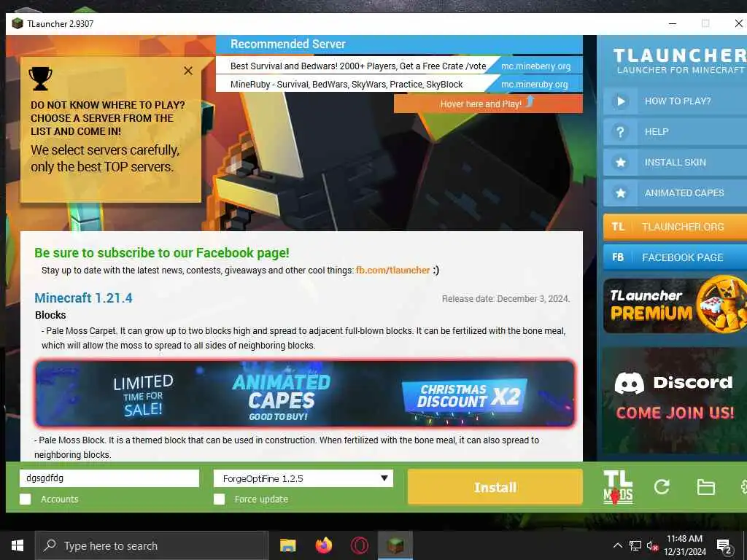
Task: Enable the Accounts checkbox
Action: click(x=26, y=499)
